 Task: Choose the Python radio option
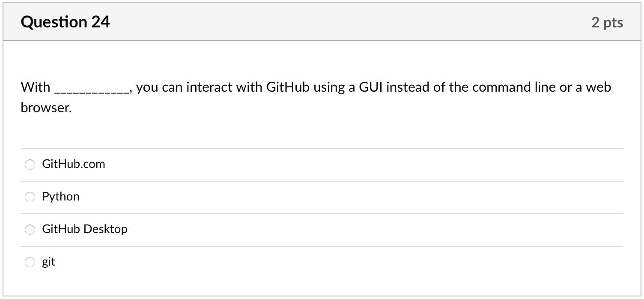(30, 197)
